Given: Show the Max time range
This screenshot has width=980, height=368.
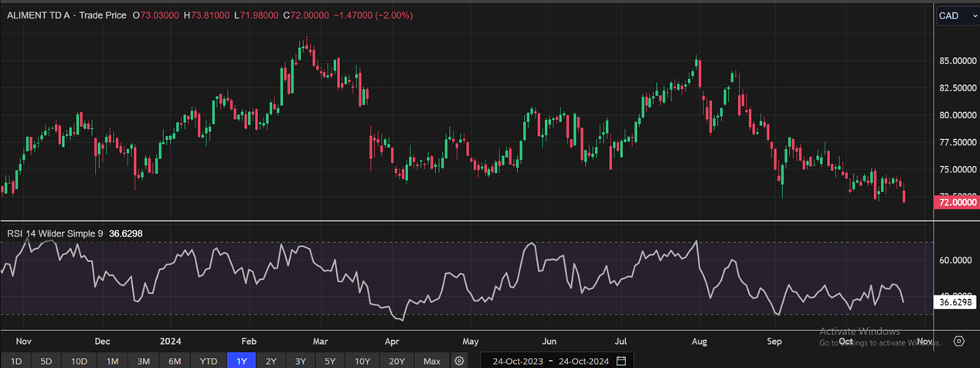Looking at the screenshot, I should [x=432, y=361].
